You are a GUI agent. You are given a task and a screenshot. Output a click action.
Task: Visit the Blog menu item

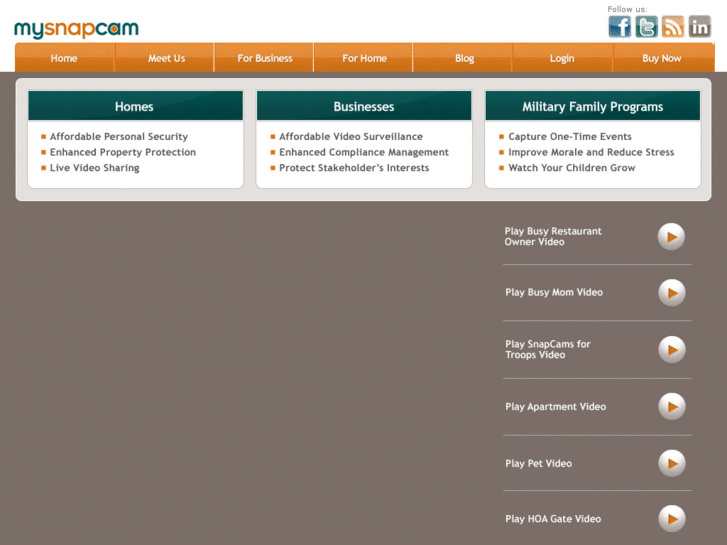click(x=464, y=58)
